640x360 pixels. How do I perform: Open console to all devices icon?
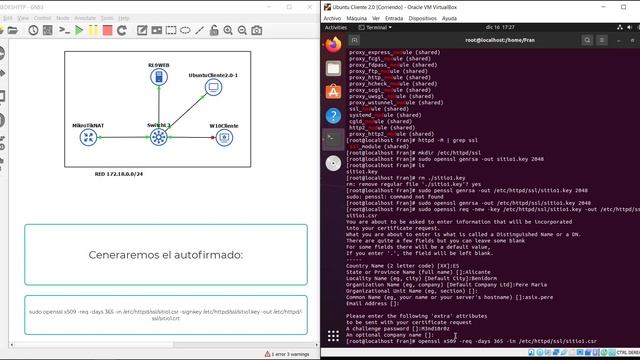64,31
